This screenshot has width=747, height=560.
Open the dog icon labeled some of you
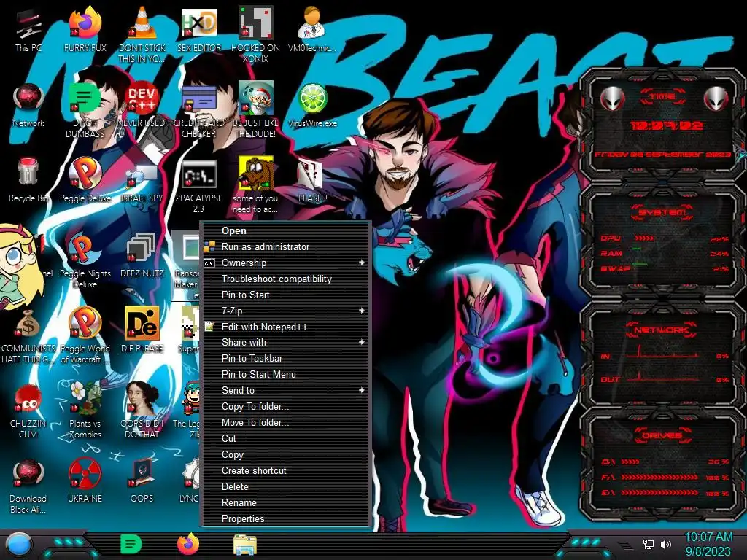pyautogui.click(x=256, y=186)
